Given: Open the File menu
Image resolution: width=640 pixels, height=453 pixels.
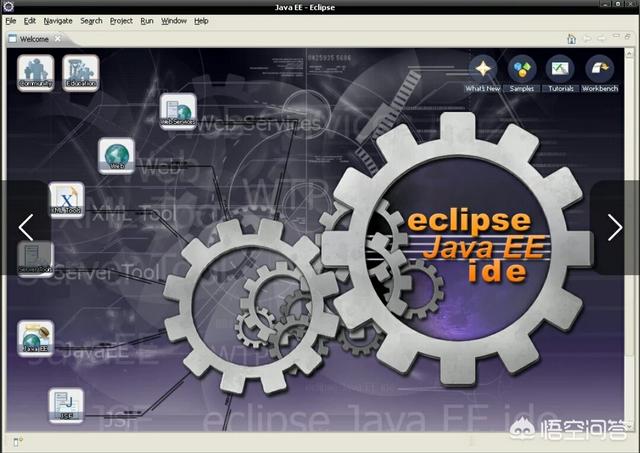Looking at the screenshot, I should [11, 21].
